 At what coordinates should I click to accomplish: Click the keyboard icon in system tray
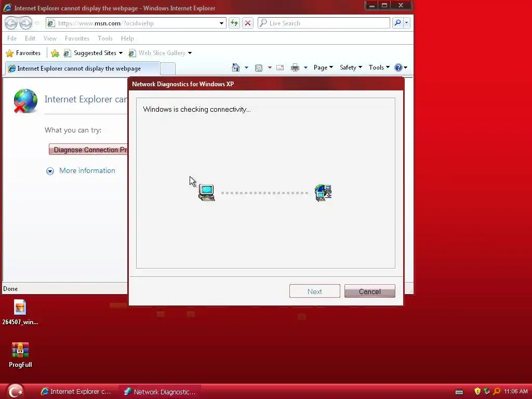point(459,392)
